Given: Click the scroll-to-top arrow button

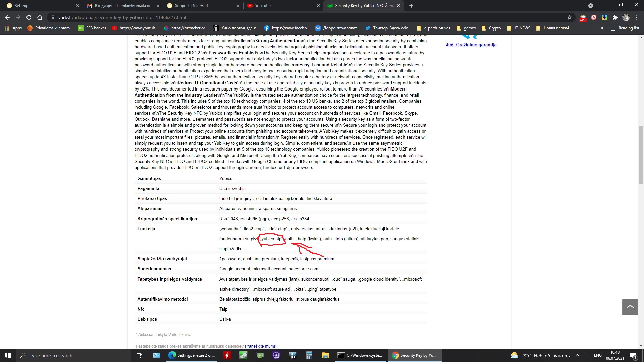Looking at the screenshot, I should click(630, 307).
